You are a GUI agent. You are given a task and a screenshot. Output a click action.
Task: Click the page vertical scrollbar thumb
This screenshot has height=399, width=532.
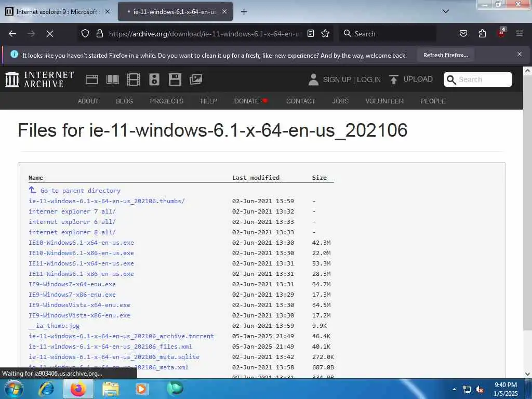(527, 204)
